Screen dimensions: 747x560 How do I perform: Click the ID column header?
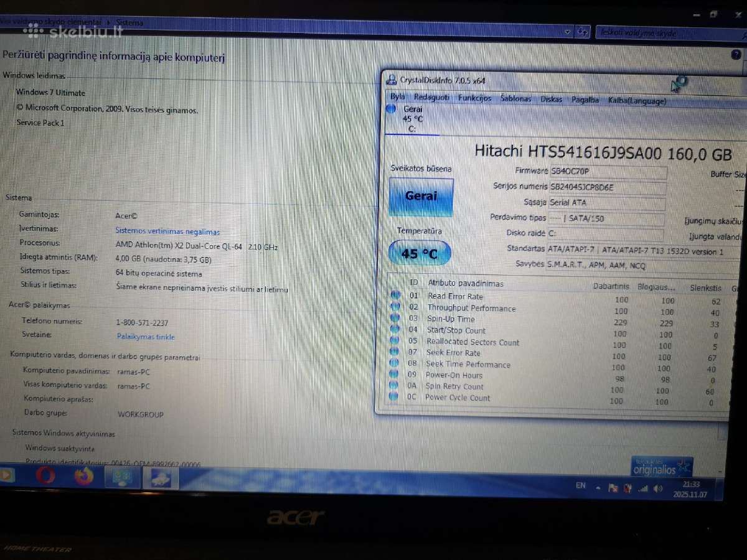(413, 282)
